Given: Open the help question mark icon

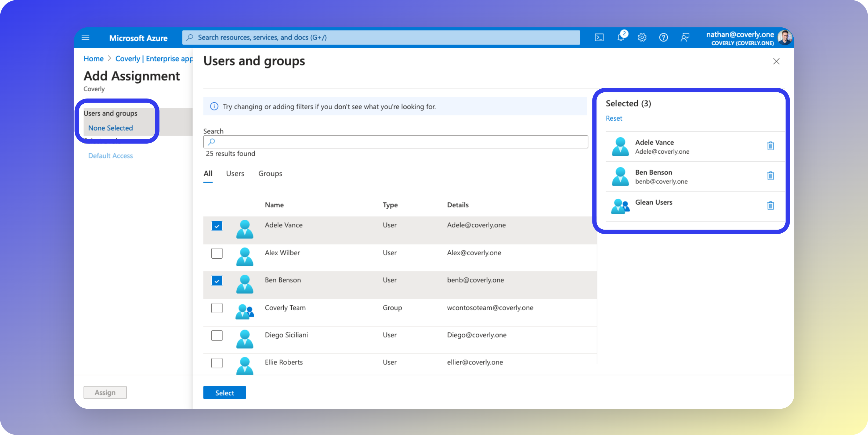Looking at the screenshot, I should point(663,37).
